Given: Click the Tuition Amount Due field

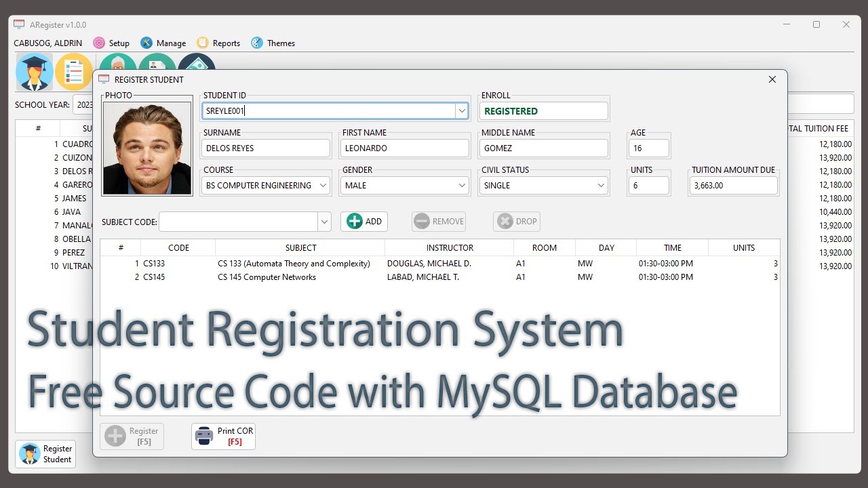Looking at the screenshot, I should coord(734,185).
